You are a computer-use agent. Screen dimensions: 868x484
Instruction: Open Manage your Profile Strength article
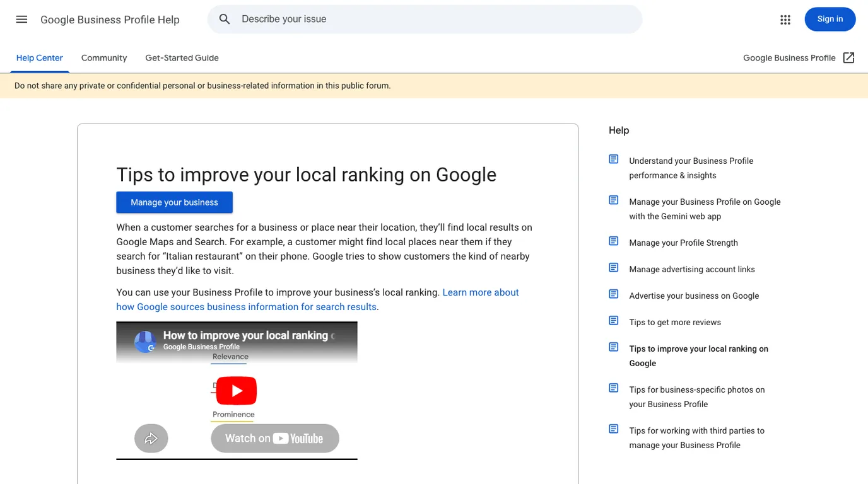[683, 243]
